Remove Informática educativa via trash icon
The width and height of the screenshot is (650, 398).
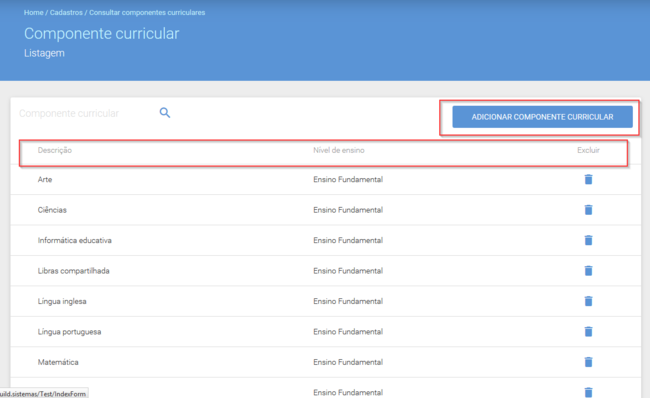click(x=588, y=240)
